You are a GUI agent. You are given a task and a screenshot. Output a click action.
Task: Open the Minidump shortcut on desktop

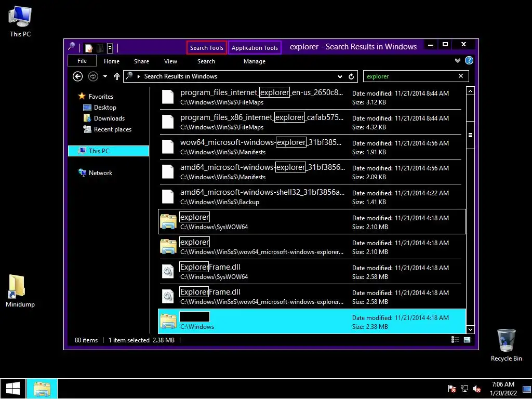click(20, 291)
